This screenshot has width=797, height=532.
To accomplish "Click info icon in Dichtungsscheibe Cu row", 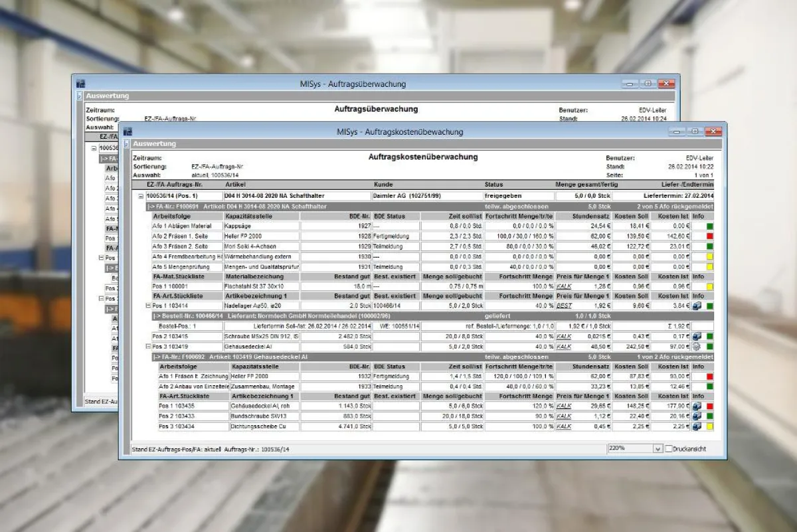I will click(697, 426).
